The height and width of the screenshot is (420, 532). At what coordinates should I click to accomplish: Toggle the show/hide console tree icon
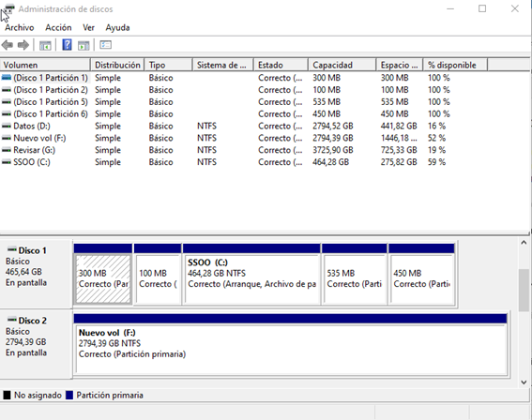pos(45,45)
